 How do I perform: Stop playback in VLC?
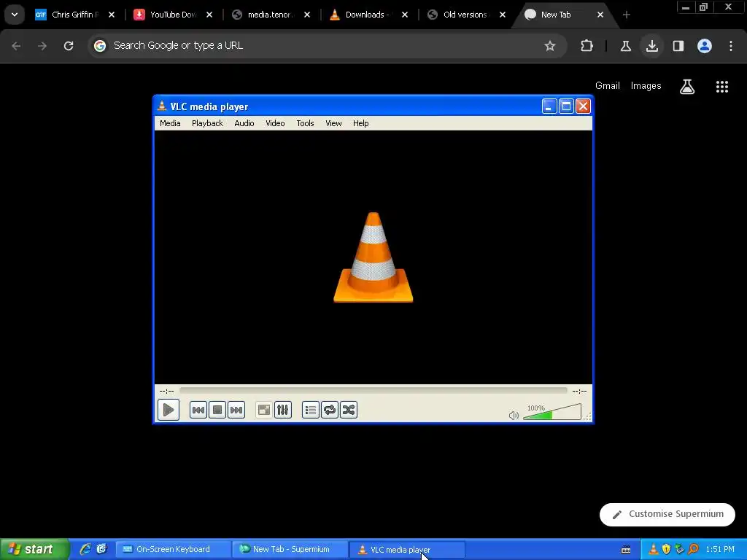click(x=217, y=410)
